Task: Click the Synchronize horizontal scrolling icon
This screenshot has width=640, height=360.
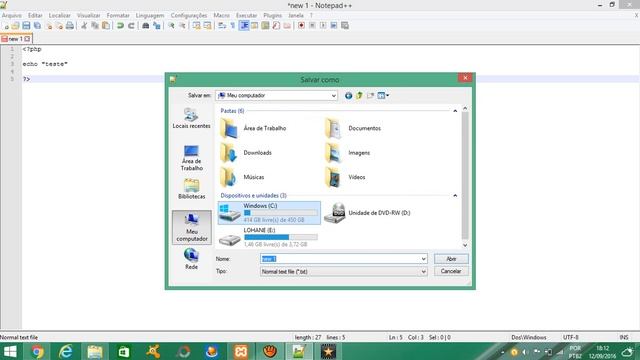Action: point(207,26)
